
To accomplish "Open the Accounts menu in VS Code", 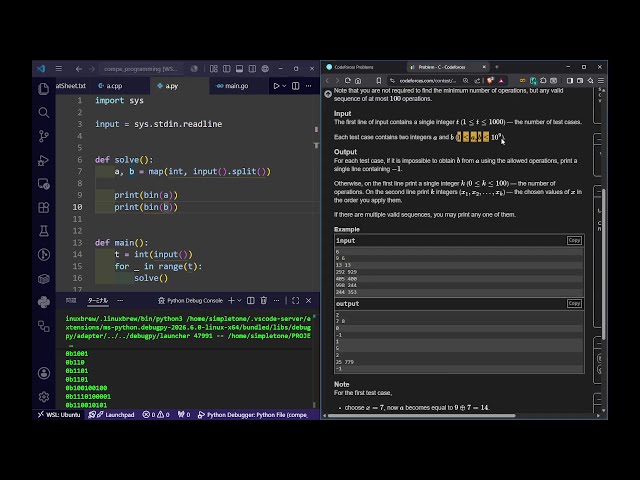I will click(44, 373).
